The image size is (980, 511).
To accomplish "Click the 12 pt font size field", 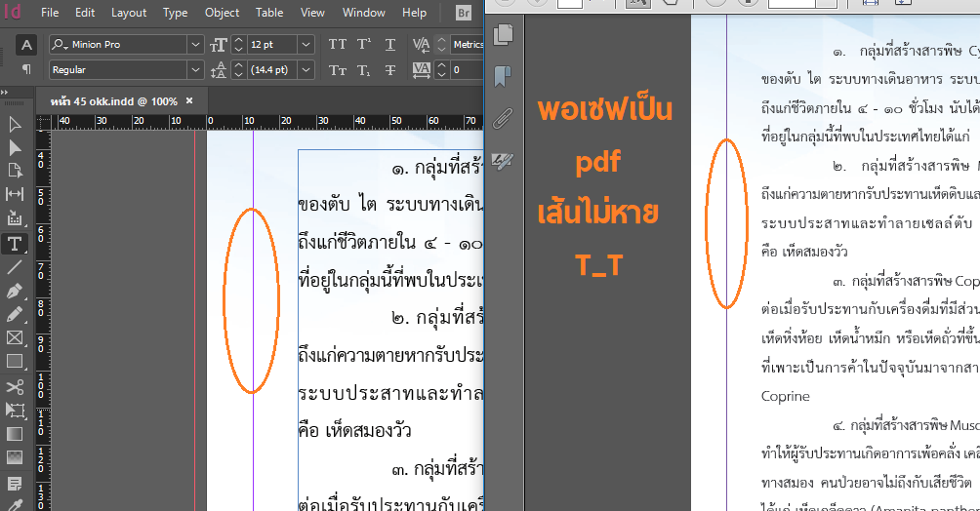I will [272, 44].
